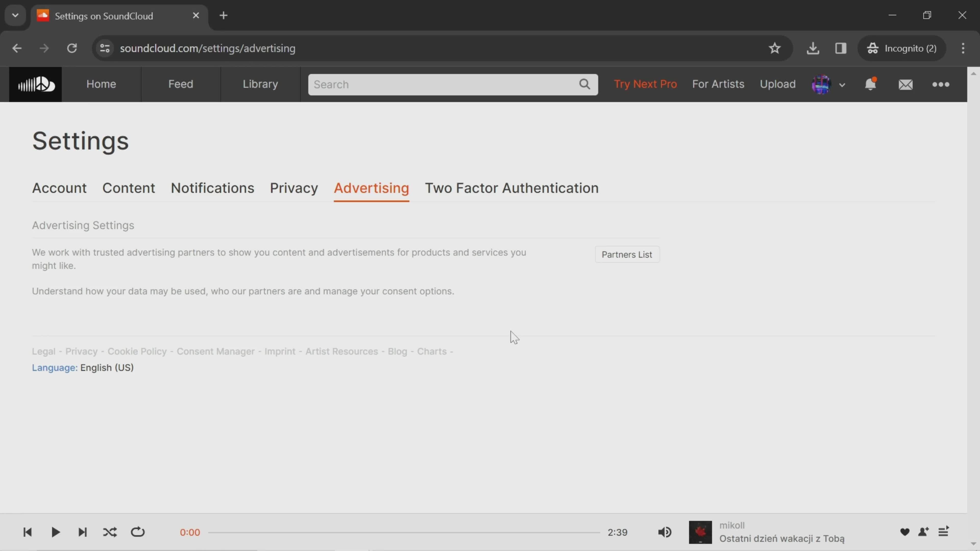Click the like heart icon on player
980x551 pixels.
905,532
